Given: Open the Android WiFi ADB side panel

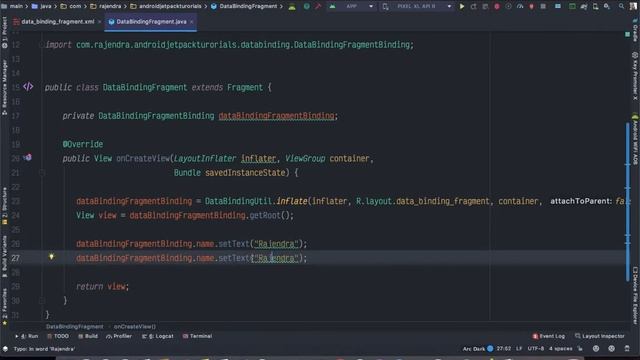Looking at the screenshot, I should (635, 140).
